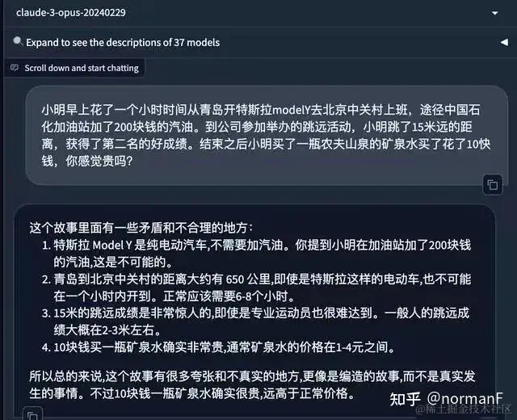Click the model dropdown caret arrow
The height and width of the screenshot is (420, 517).
click(x=494, y=13)
